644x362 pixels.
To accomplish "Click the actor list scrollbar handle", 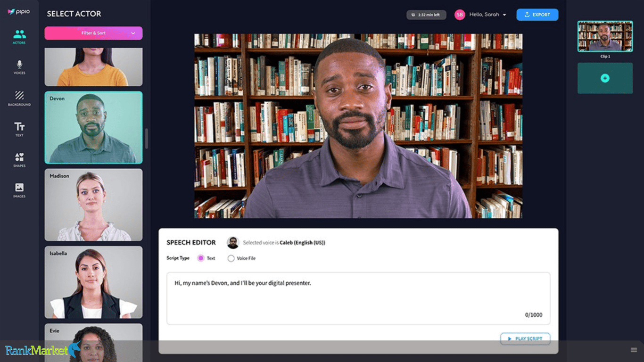I will 147,139.
